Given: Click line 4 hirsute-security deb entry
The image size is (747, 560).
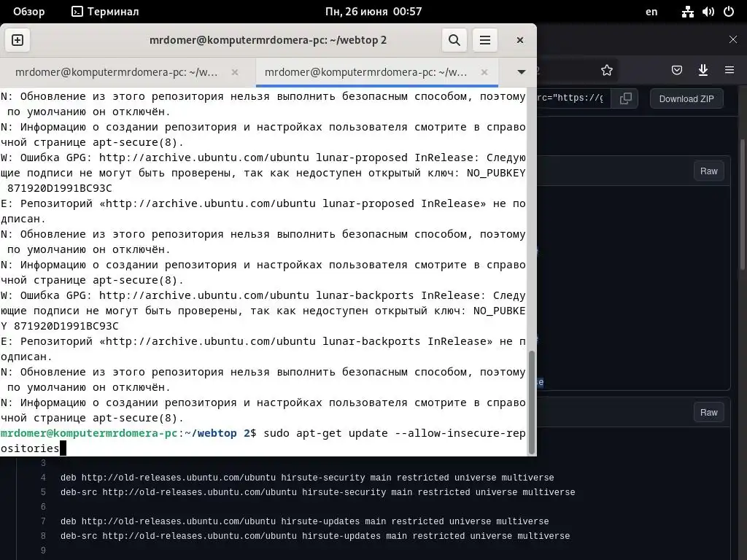Looking at the screenshot, I should tap(307, 478).
